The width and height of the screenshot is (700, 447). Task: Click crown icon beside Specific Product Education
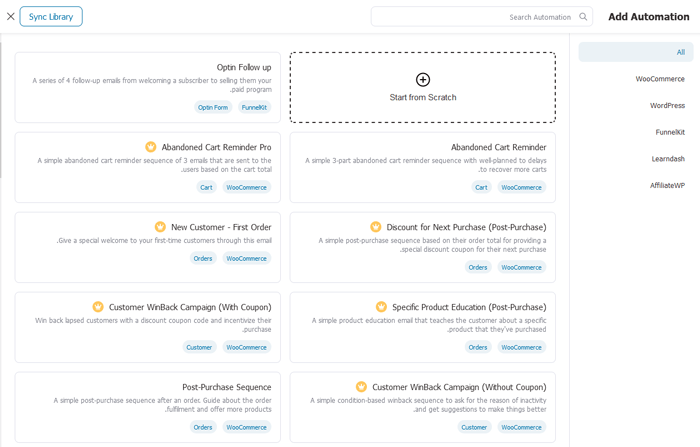pyautogui.click(x=381, y=307)
